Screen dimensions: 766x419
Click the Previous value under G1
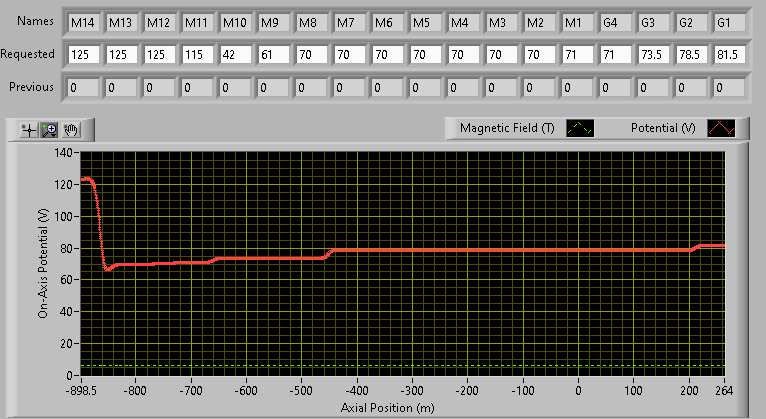point(728,88)
